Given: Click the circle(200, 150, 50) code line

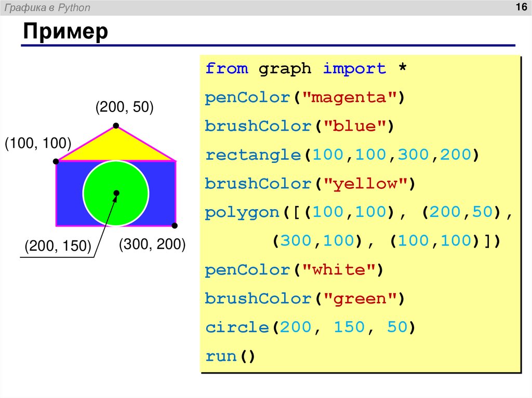Looking at the screenshot, I should (310, 327).
